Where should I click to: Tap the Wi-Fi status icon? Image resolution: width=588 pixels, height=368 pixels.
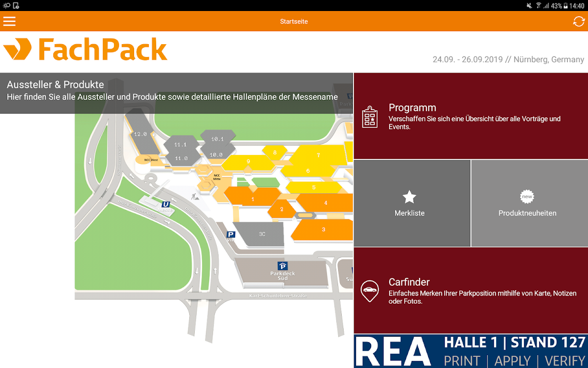tap(538, 6)
